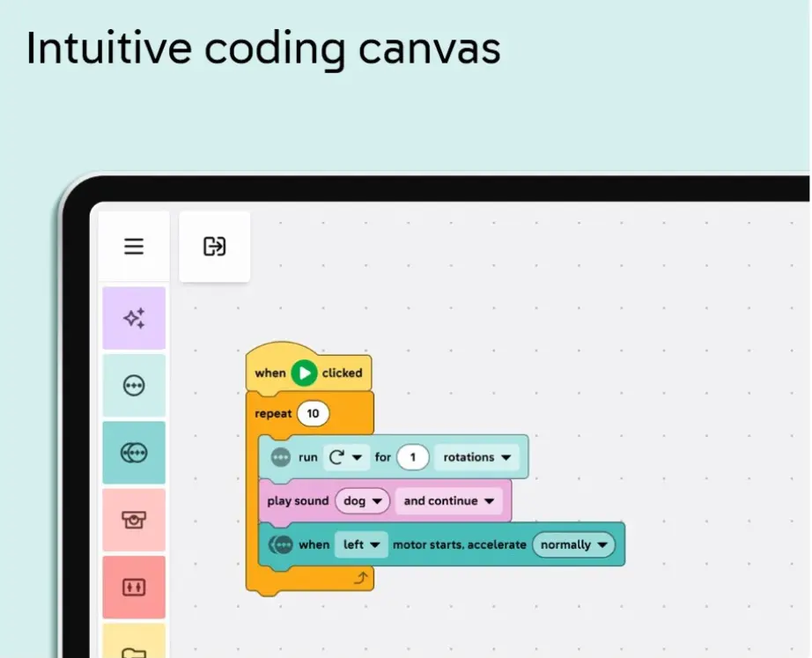The width and height of the screenshot is (812, 658).
Task: Open the rotations unit dropdown
Action: coord(476,457)
